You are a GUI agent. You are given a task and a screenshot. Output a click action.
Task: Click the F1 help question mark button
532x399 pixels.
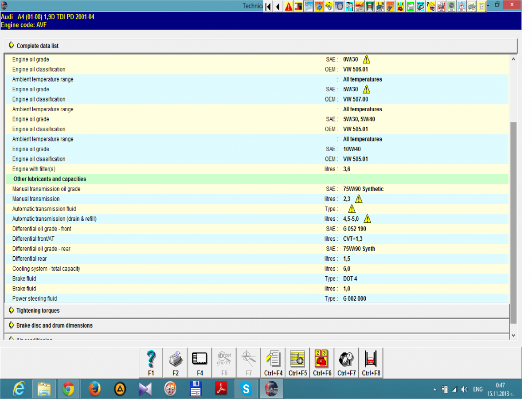[151, 363]
